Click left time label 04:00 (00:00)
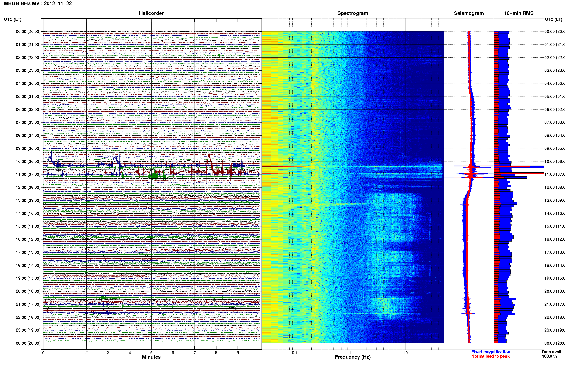Screen dimensions: 588x368 pyautogui.click(x=28, y=83)
